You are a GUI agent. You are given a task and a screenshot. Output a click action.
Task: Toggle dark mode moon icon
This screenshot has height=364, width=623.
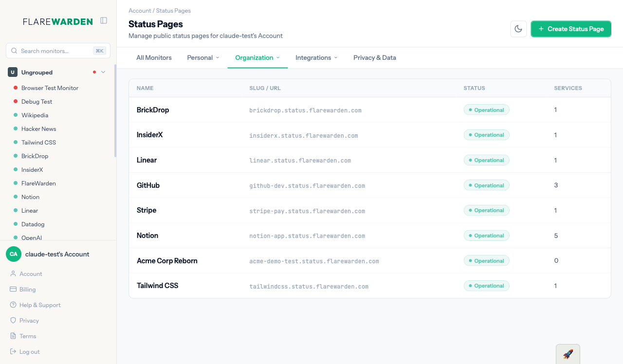(518, 29)
